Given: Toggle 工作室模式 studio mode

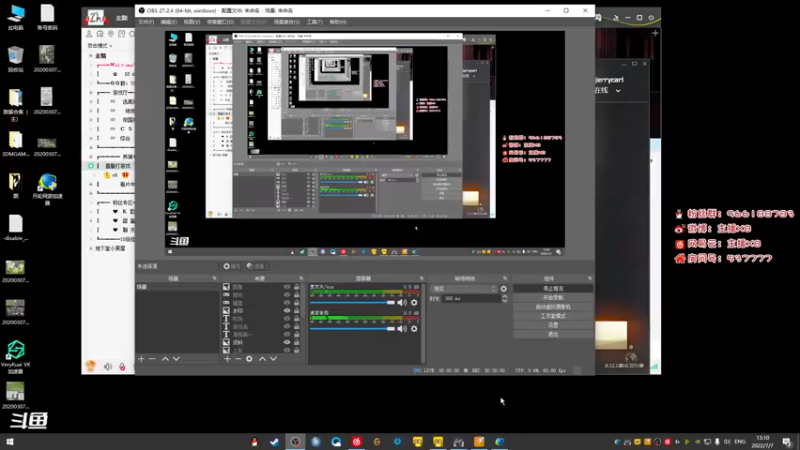Looking at the screenshot, I should click(553, 316).
